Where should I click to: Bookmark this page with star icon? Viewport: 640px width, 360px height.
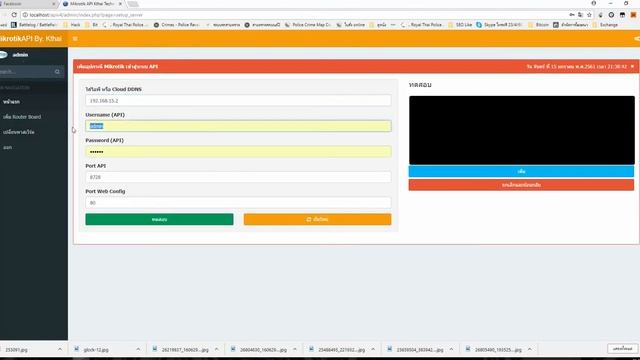click(589, 15)
